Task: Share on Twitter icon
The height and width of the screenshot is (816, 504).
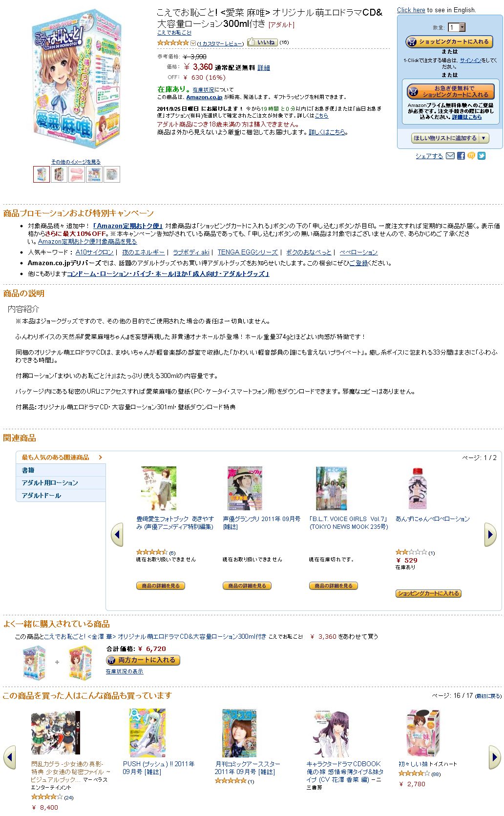Action: coord(482,156)
